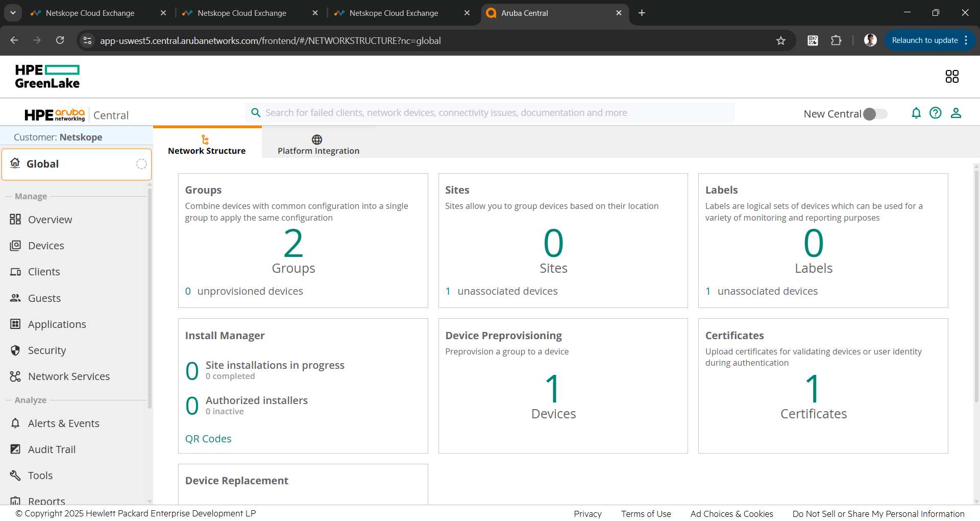Click the Alerts & Events bell icon

[x=15, y=423]
